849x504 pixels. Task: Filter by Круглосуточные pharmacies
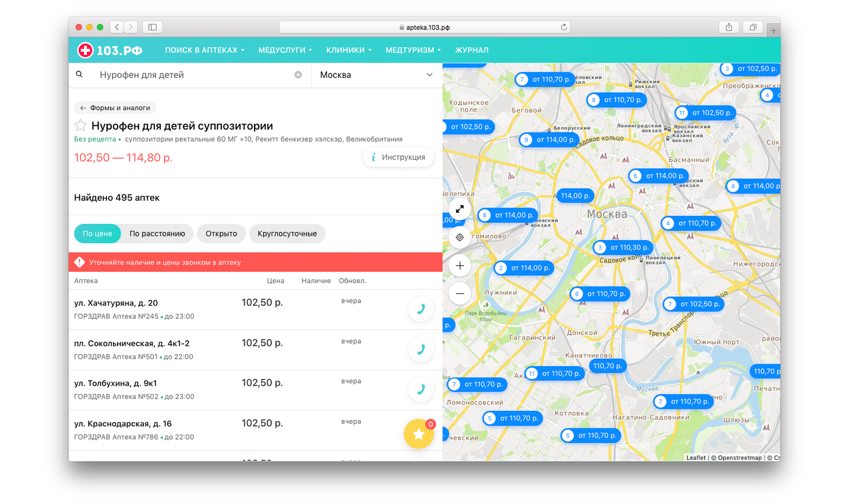click(287, 234)
